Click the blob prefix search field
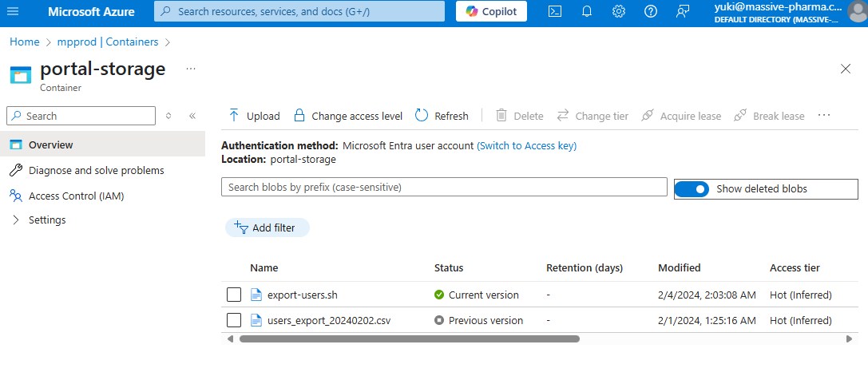This screenshot has width=868, height=372. coord(443,187)
